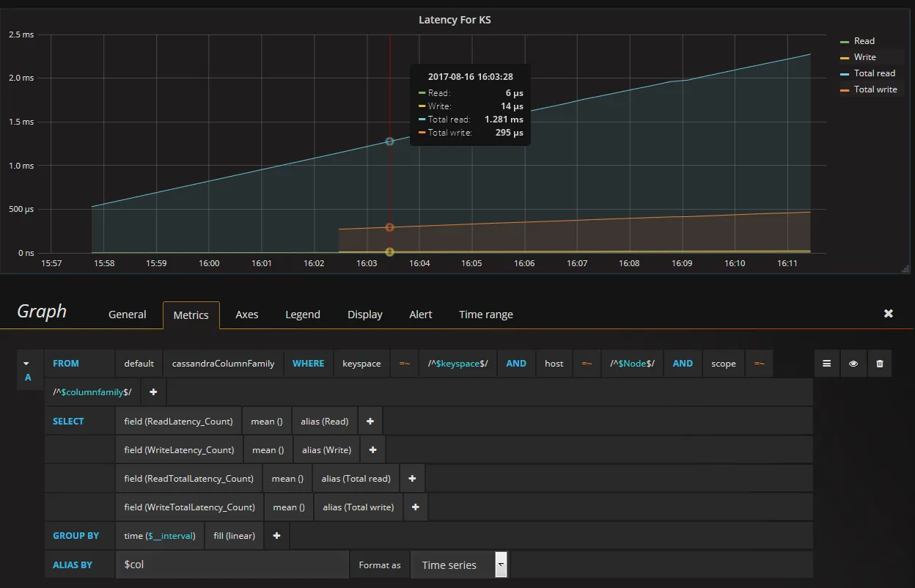Click field (WriteTotalLatency_Count) segment
Viewport: 915px width, 588px height.
pyautogui.click(x=189, y=507)
